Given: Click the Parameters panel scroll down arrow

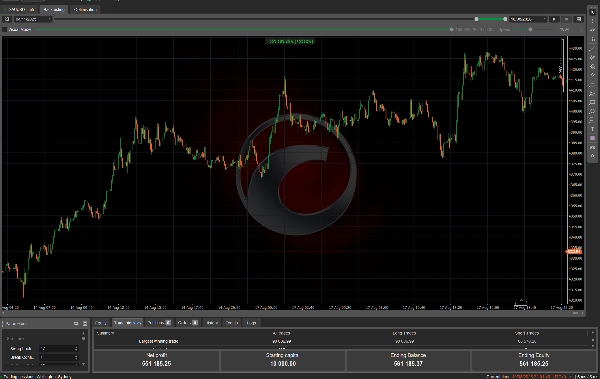Looking at the screenshot, I should (83, 364).
